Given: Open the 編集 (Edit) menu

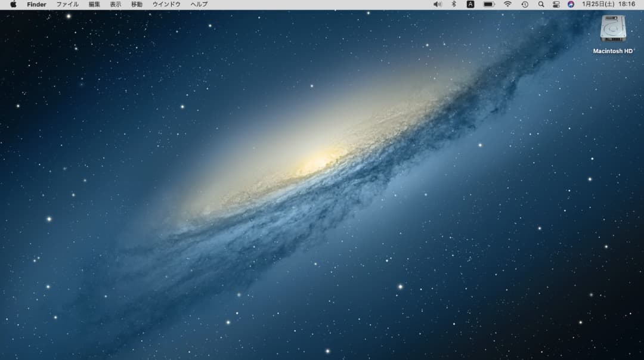Looking at the screenshot, I should coord(94,4).
